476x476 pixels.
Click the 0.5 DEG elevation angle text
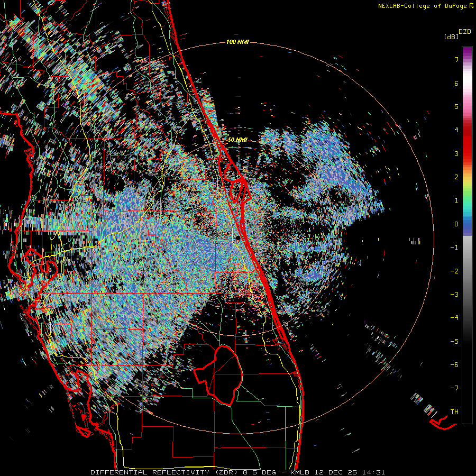coord(259,472)
